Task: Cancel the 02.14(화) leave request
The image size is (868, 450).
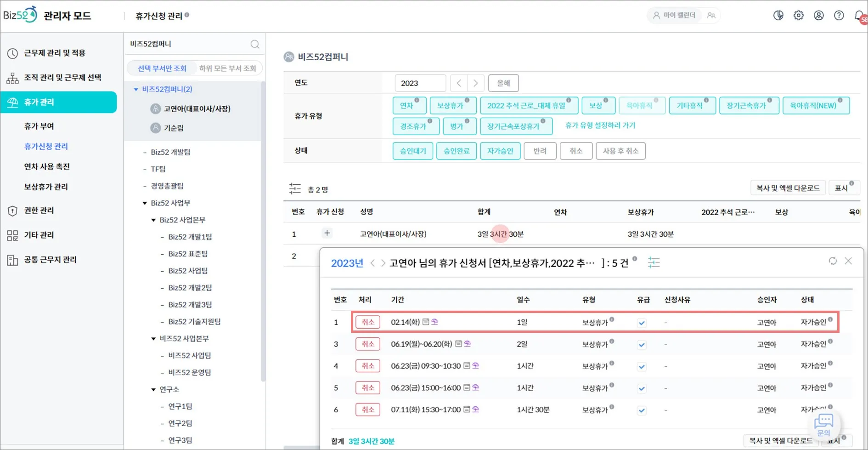Action: [x=368, y=322]
